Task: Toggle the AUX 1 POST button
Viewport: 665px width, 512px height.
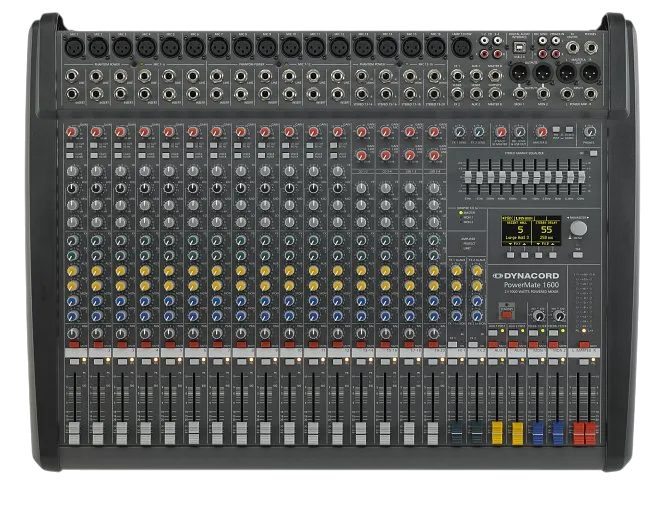Action: pyautogui.click(x=492, y=333)
